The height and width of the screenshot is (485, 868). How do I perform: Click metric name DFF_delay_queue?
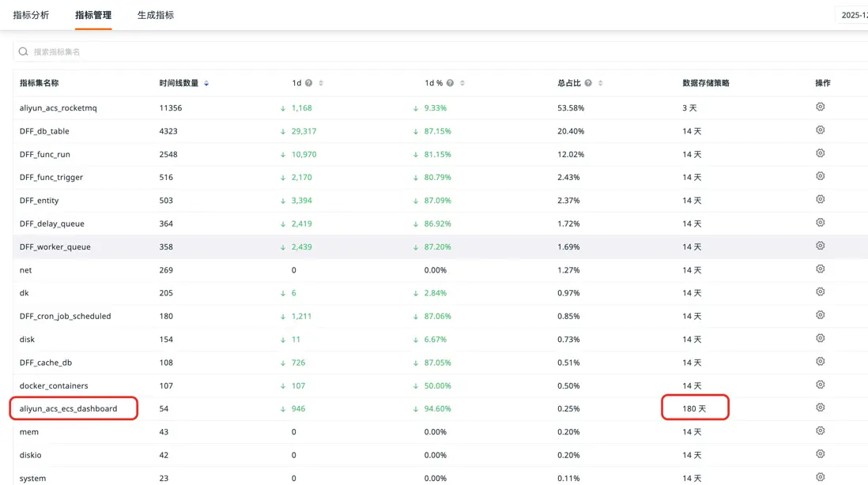(x=52, y=224)
